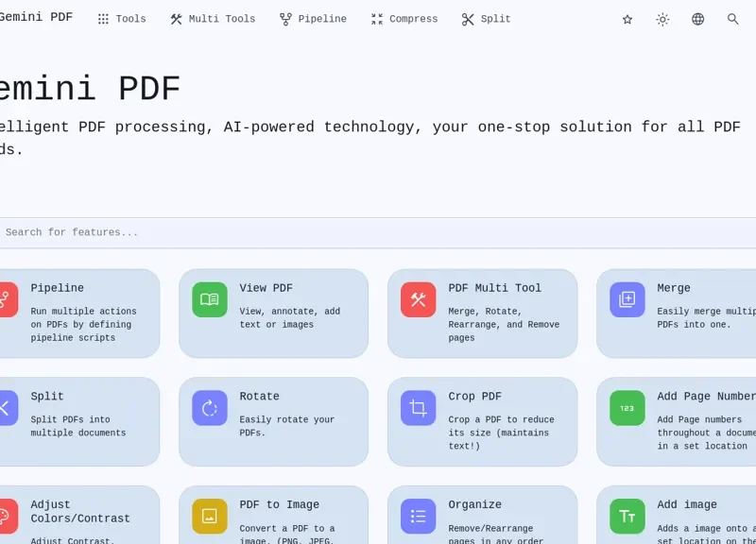Click 'Easily rotate your PDFs.' description
The width and height of the screenshot is (756, 544).
point(287,426)
